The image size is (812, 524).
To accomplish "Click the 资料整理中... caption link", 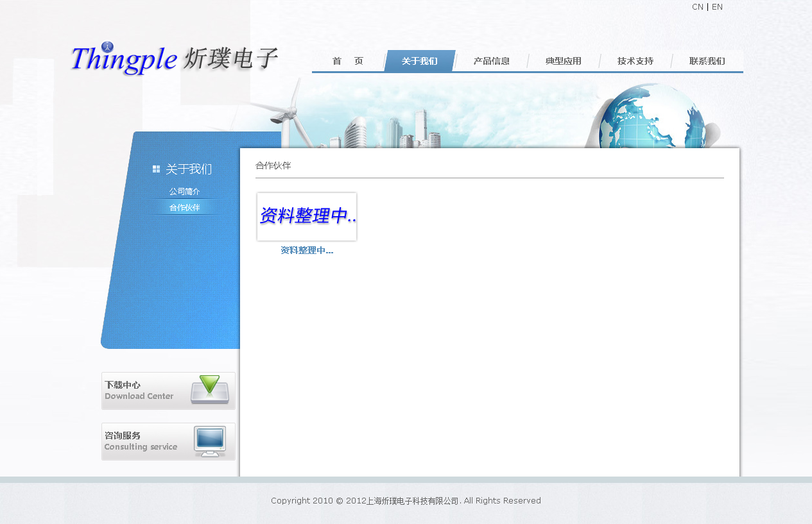I will point(307,251).
